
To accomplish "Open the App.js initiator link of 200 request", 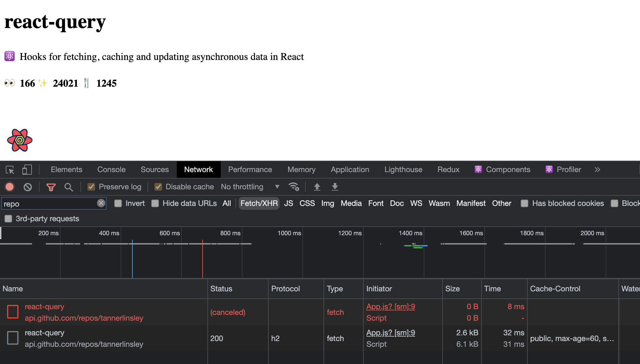I will [391, 333].
